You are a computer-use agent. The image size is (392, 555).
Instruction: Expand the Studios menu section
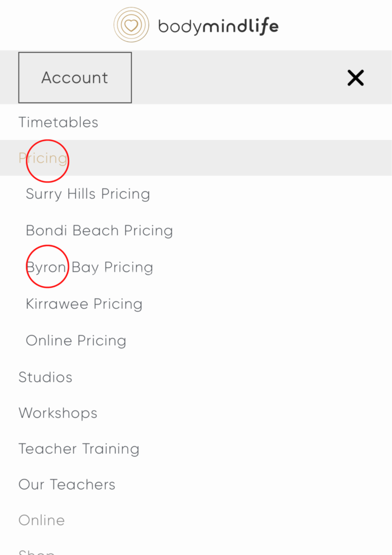click(45, 377)
